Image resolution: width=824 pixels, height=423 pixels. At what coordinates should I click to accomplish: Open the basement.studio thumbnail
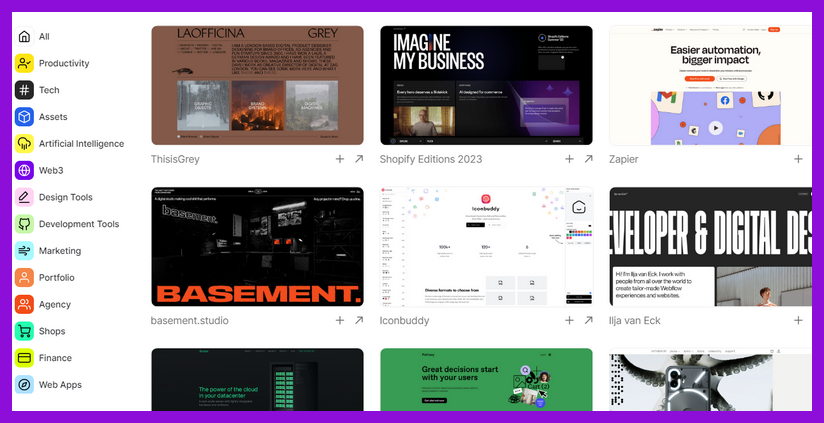tap(258, 246)
